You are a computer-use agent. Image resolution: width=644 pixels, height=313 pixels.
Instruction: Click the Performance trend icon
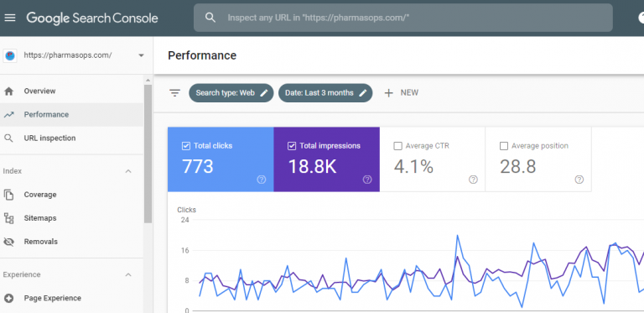pyautogui.click(x=8, y=115)
